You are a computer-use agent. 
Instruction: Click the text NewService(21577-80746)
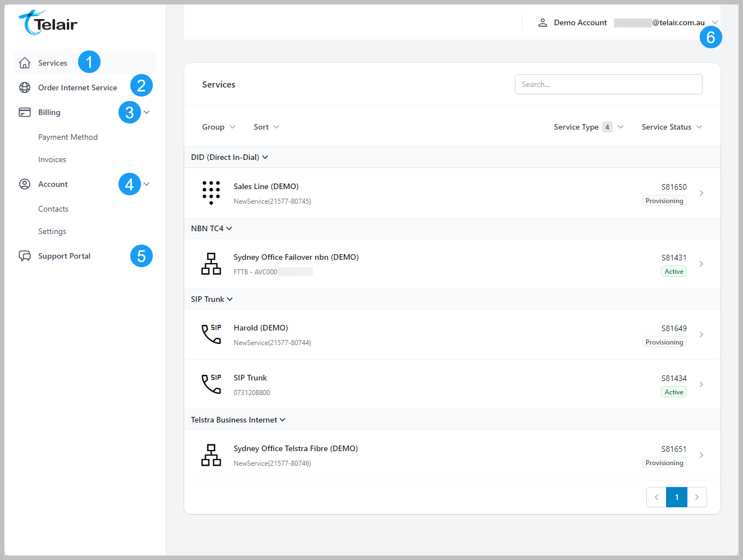(272, 463)
